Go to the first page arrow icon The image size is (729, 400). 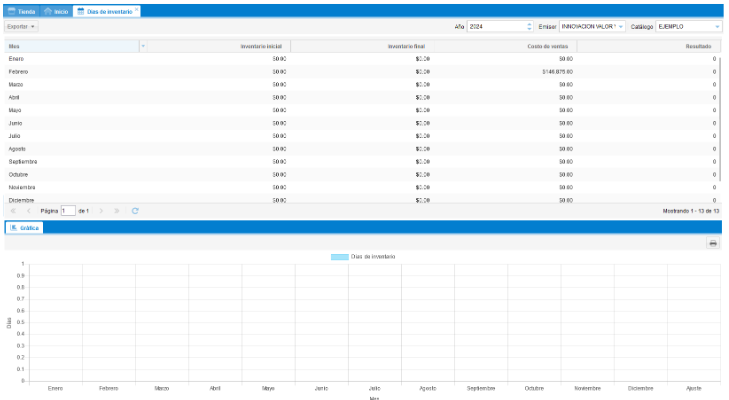13,211
